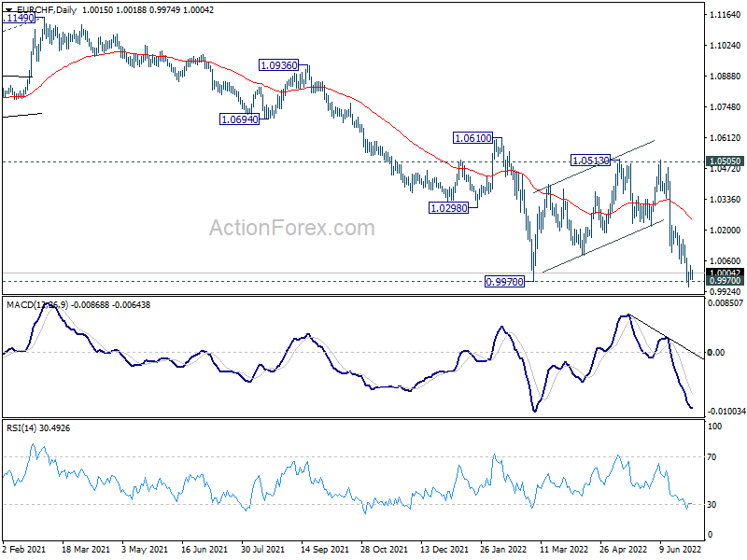Click the 1.09360 price label
Viewport: 747px width, 560px height.
click(279, 65)
